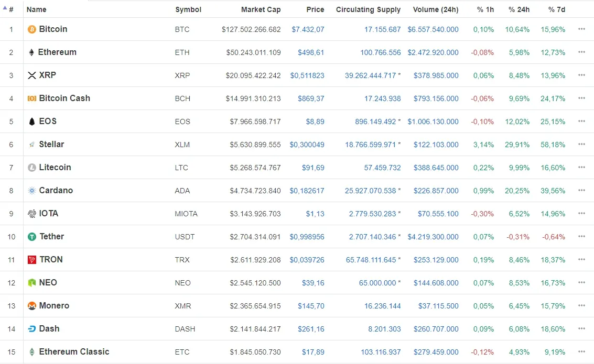
Task: Open the three-dot menu for Litecoin row
Action: click(x=581, y=167)
